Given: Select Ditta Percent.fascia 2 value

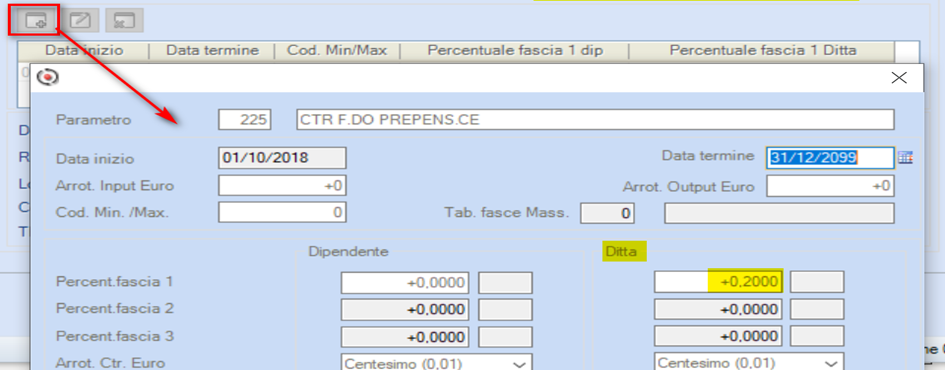Looking at the screenshot, I should point(718,309).
